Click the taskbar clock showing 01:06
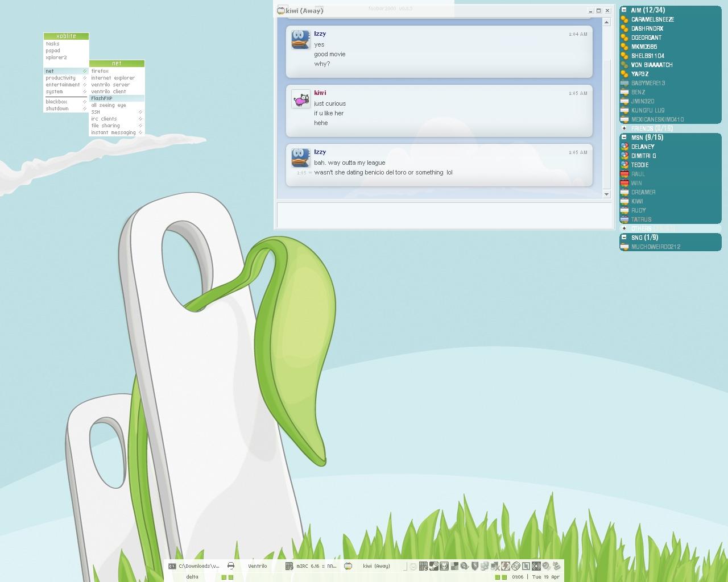Viewport: 728px width, 582px height. (x=518, y=577)
